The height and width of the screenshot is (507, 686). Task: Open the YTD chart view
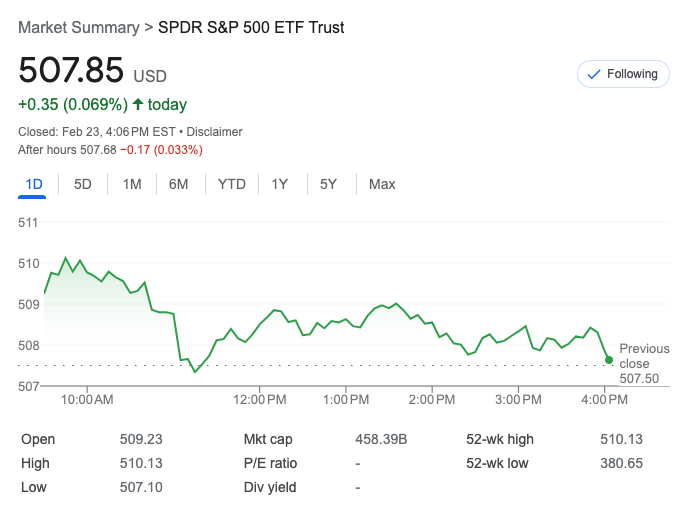[x=232, y=184]
